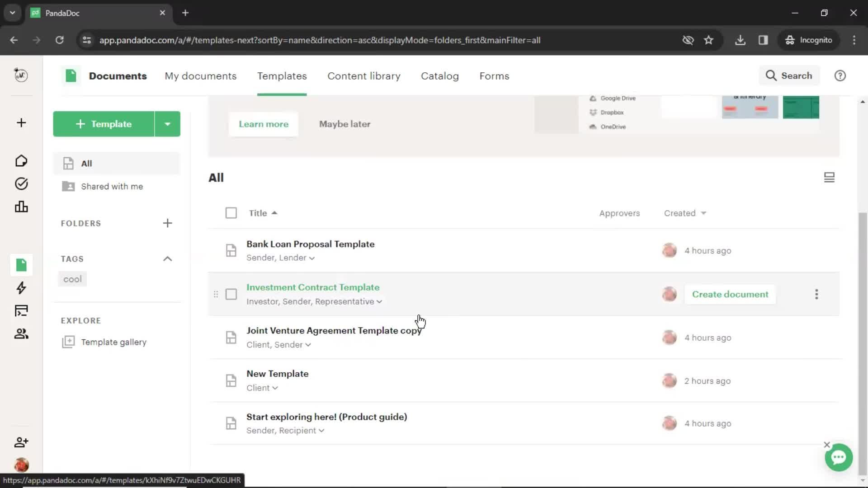
Task: Open the Analytics chart icon in sidebar
Action: [21, 207]
